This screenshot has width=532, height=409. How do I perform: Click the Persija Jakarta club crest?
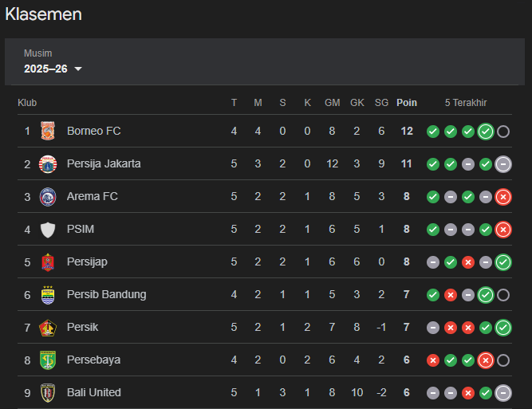click(x=49, y=163)
